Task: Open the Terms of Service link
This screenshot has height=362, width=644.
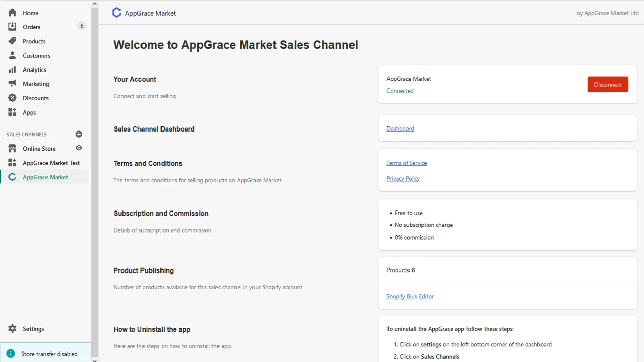Action: [407, 163]
